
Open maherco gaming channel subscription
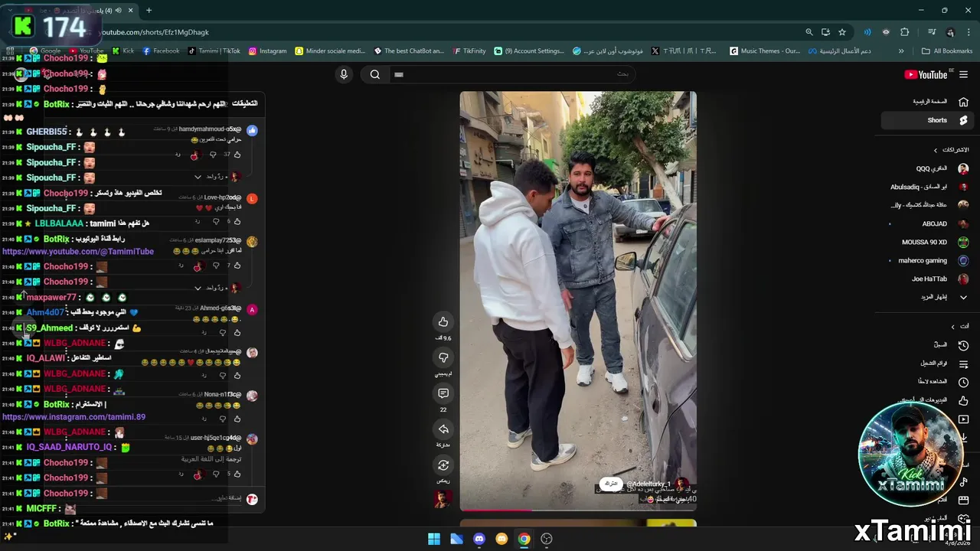pos(928,260)
